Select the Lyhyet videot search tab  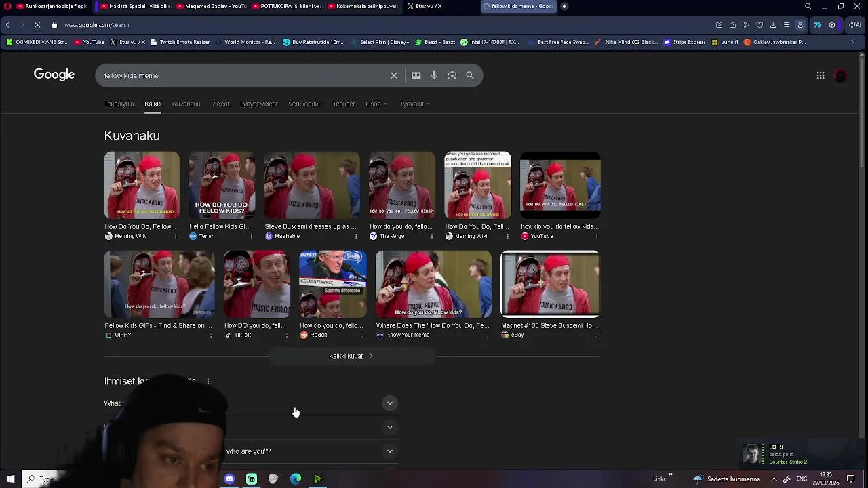coord(259,104)
